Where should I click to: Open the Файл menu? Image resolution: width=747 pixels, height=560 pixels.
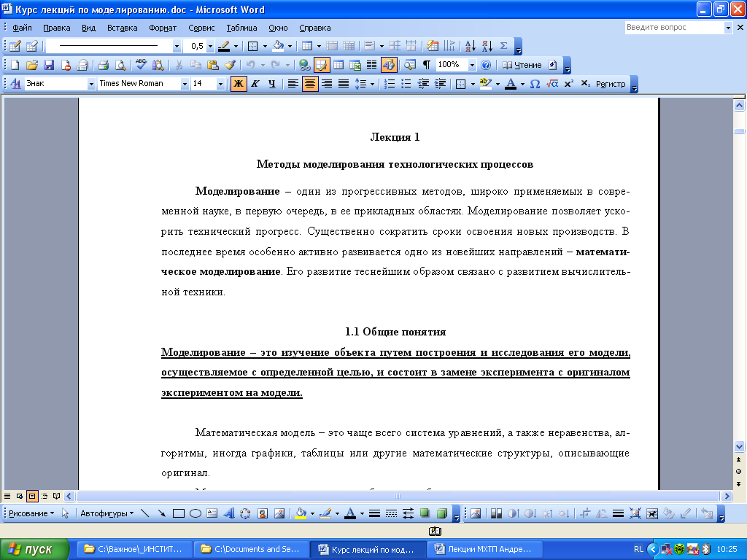(x=22, y=28)
